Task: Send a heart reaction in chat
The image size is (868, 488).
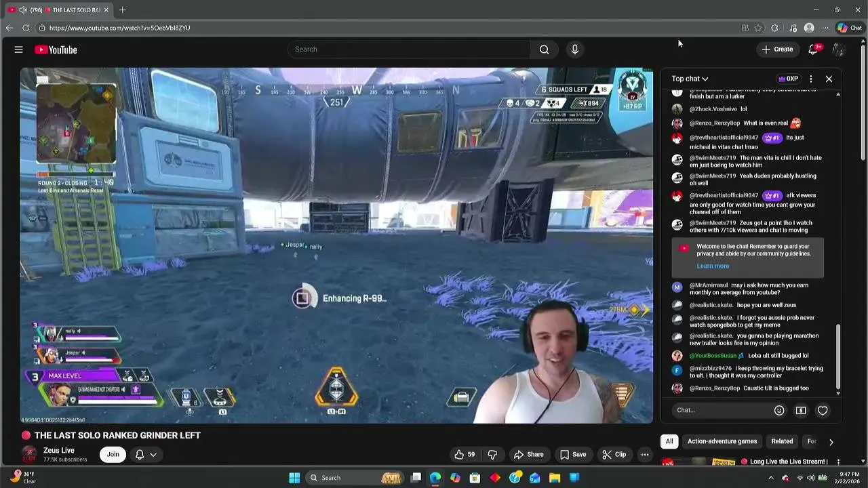Action: coord(823,410)
